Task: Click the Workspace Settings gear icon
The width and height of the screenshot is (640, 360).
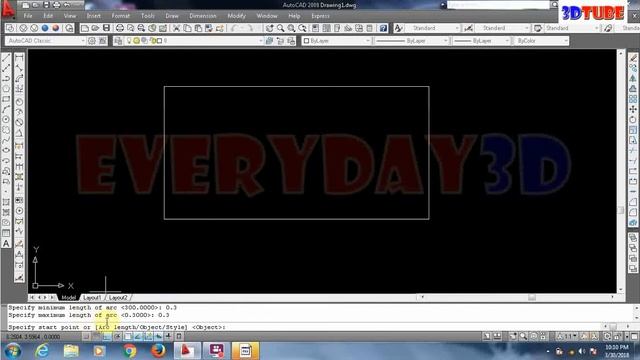Action: click(92, 41)
